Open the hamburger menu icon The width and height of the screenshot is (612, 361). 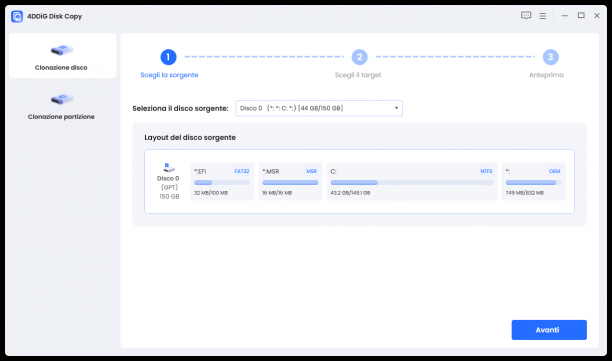point(543,16)
